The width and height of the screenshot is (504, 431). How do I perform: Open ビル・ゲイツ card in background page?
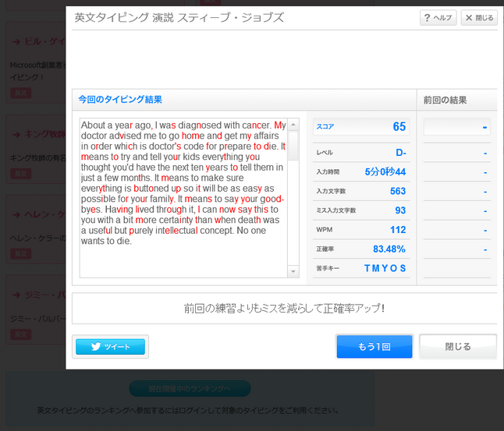36,62
